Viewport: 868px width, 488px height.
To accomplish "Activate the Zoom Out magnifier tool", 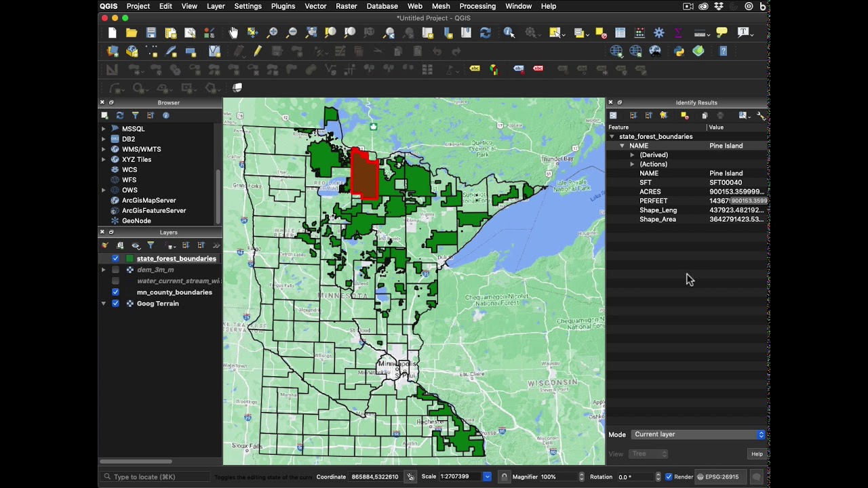I will point(292,33).
